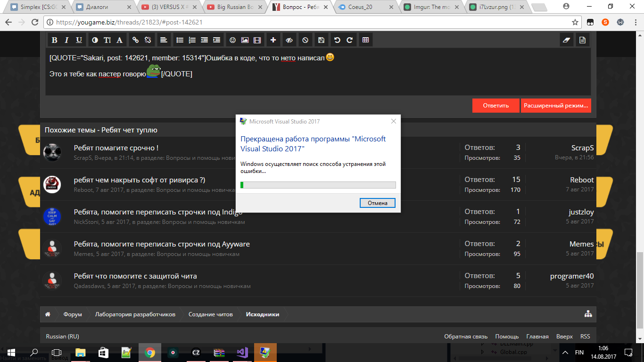Open last poster programer40's profile
This screenshot has width=644, height=362.
tap(572, 276)
